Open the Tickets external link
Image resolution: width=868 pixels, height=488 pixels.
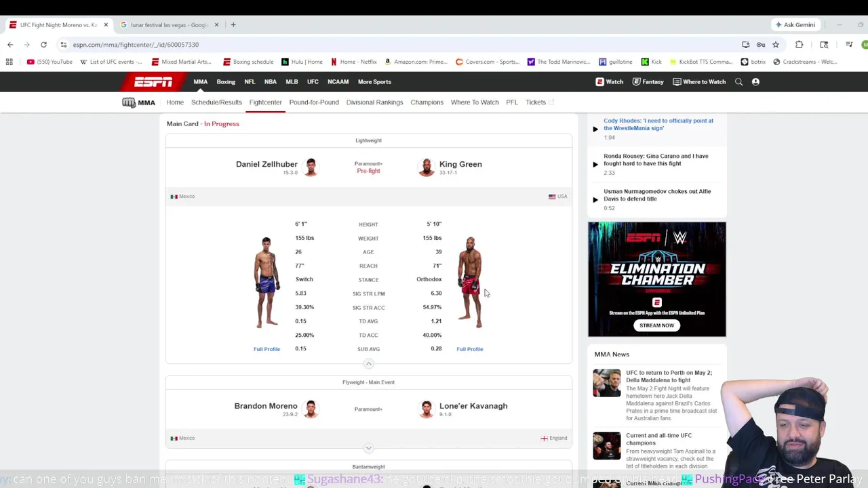coord(540,102)
